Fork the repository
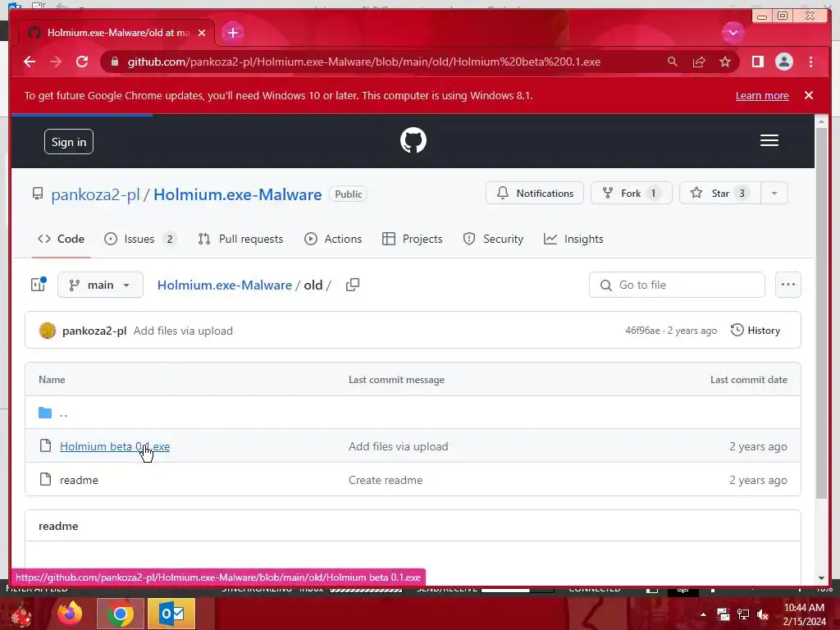Viewport: 840px width, 630px height. click(x=631, y=193)
